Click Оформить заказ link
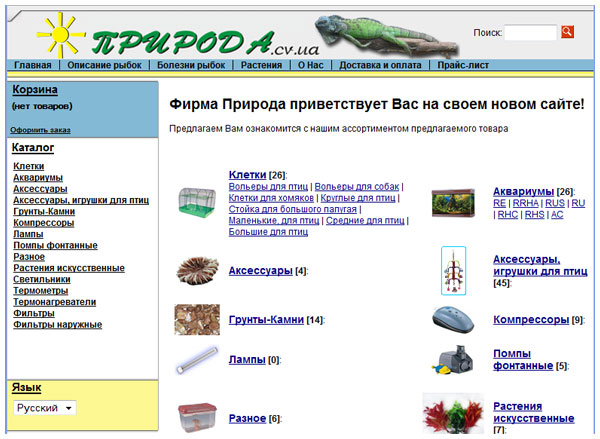 (40, 130)
